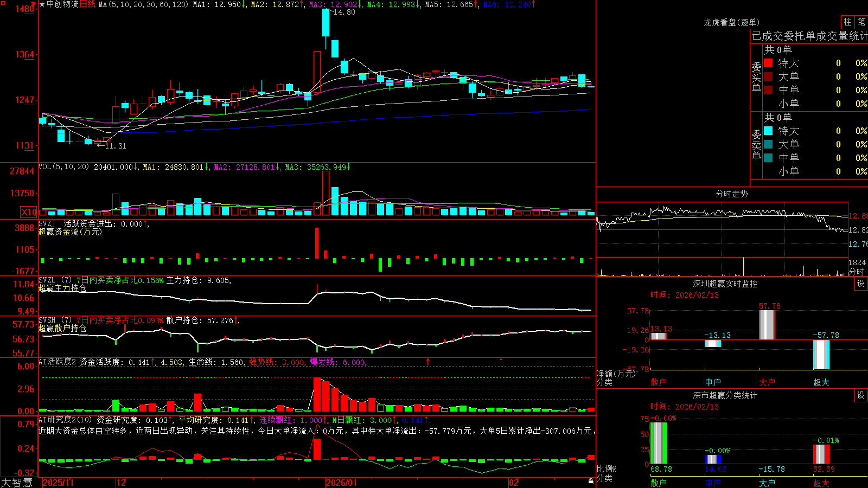The height and width of the screenshot is (488, 868).
Task: Click the small red square icon above 1480
Action: pyautogui.click(x=2, y=3)
